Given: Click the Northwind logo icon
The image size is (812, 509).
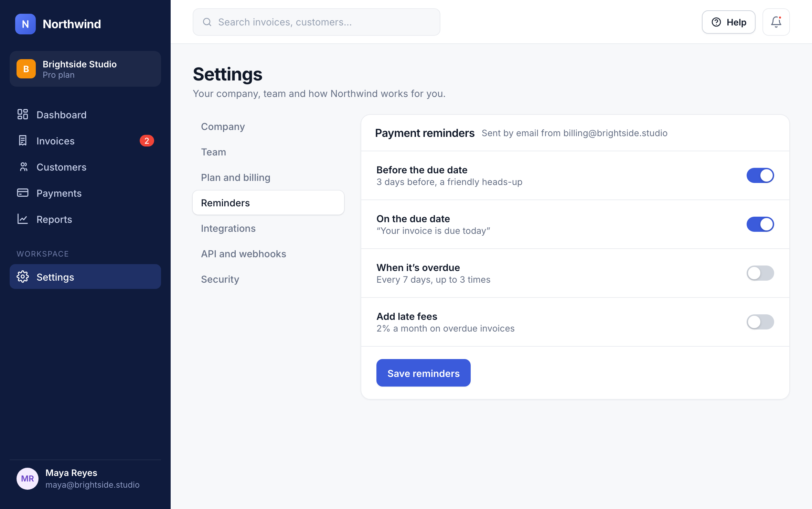Looking at the screenshot, I should [25, 24].
